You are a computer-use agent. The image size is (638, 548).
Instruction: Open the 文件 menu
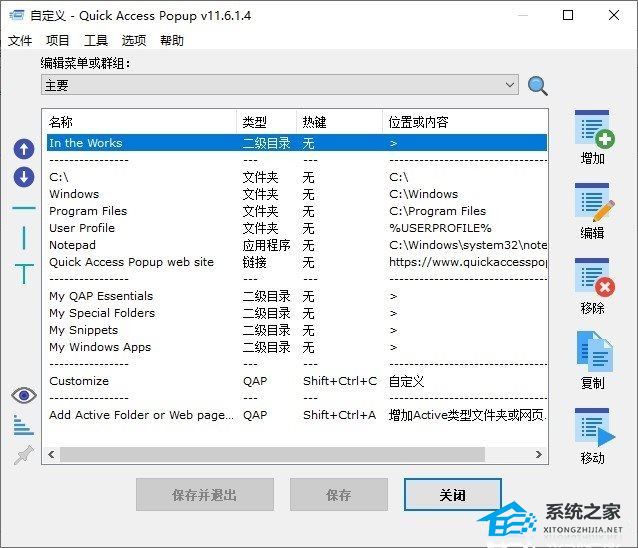coord(20,41)
